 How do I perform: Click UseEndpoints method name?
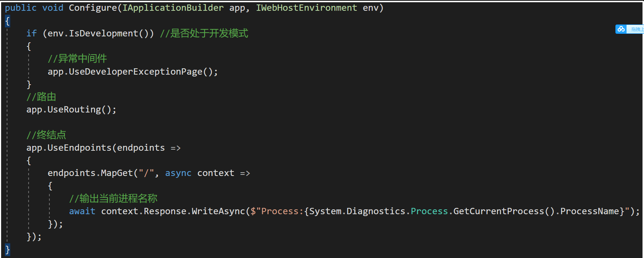[79, 148]
